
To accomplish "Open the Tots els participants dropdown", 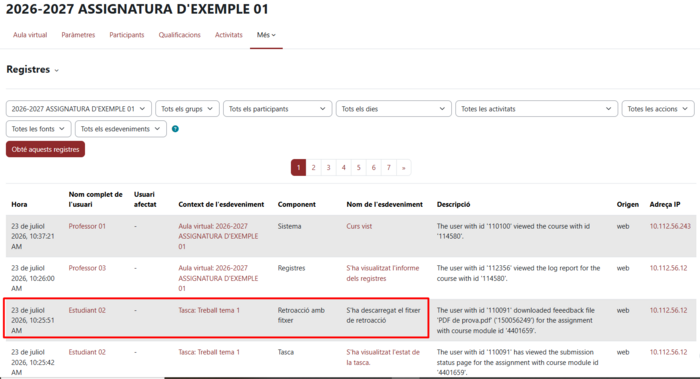I will pyautogui.click(x=277, y=109).
